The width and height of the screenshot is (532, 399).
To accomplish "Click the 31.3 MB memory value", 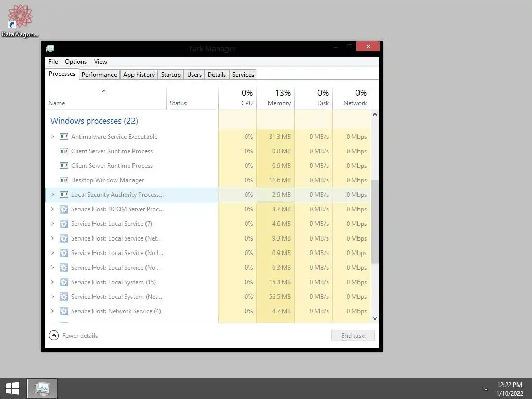I will [x=280, y=137].
